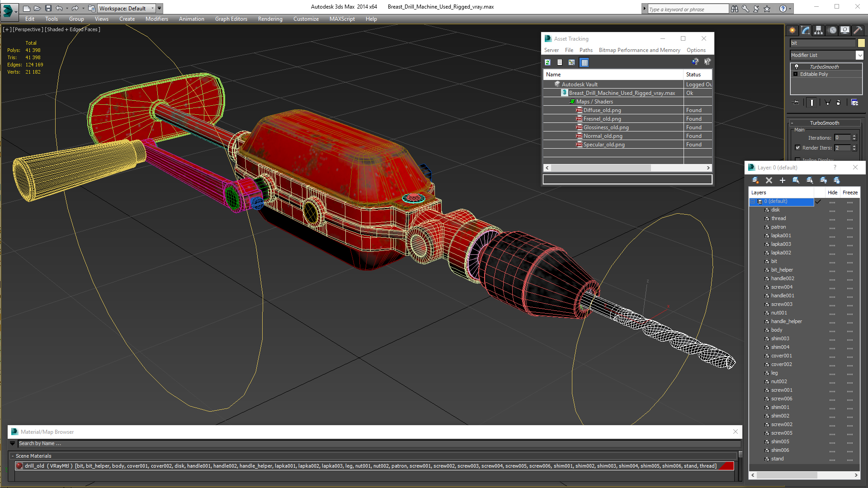Expand the Editable Poly modifier entry

[796, 74]
